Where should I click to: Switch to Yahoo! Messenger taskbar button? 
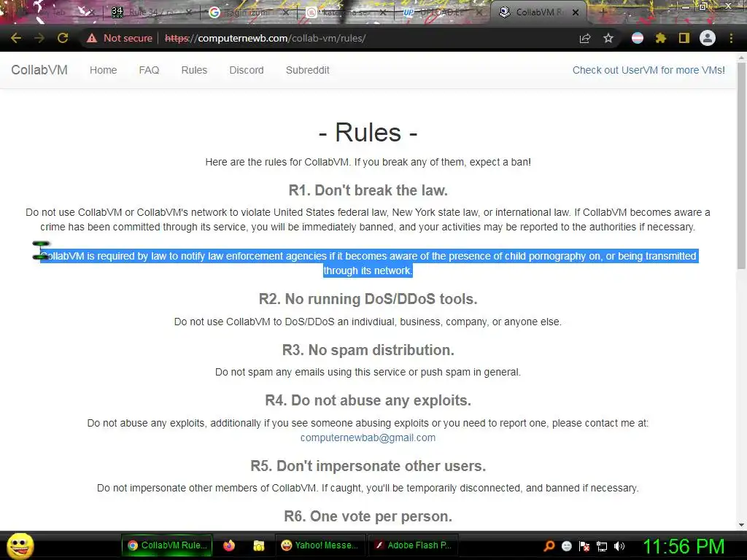click(320, 545)
